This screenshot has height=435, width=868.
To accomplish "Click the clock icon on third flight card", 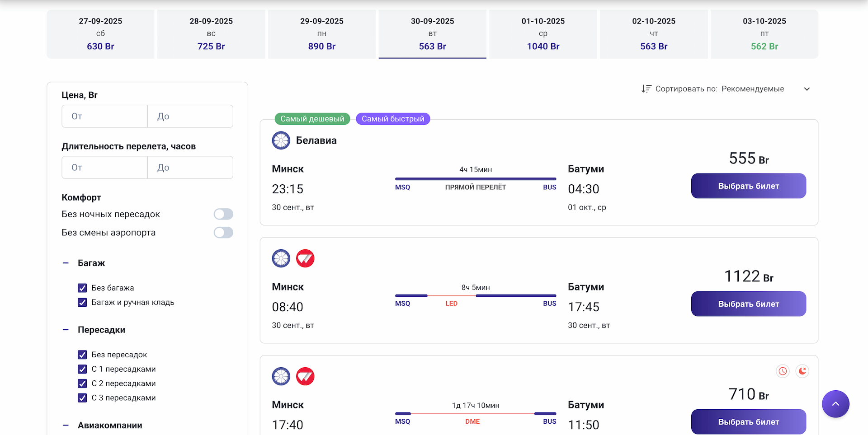I will tap(783, 371).
